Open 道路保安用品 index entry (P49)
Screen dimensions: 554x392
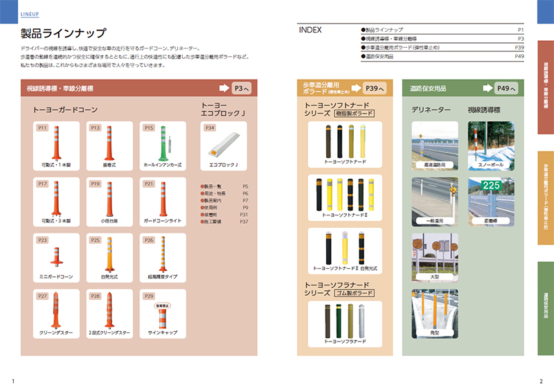pyautogui.click(x=378, y=56)
